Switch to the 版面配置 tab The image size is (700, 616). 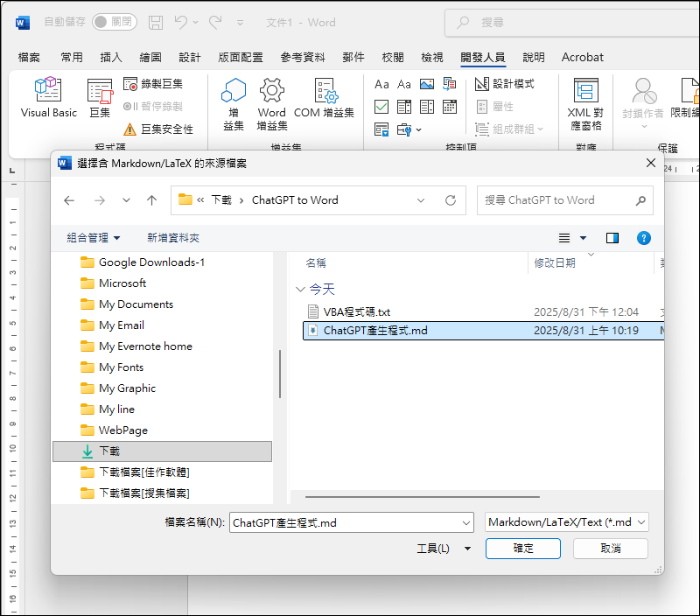pos(241,58)
